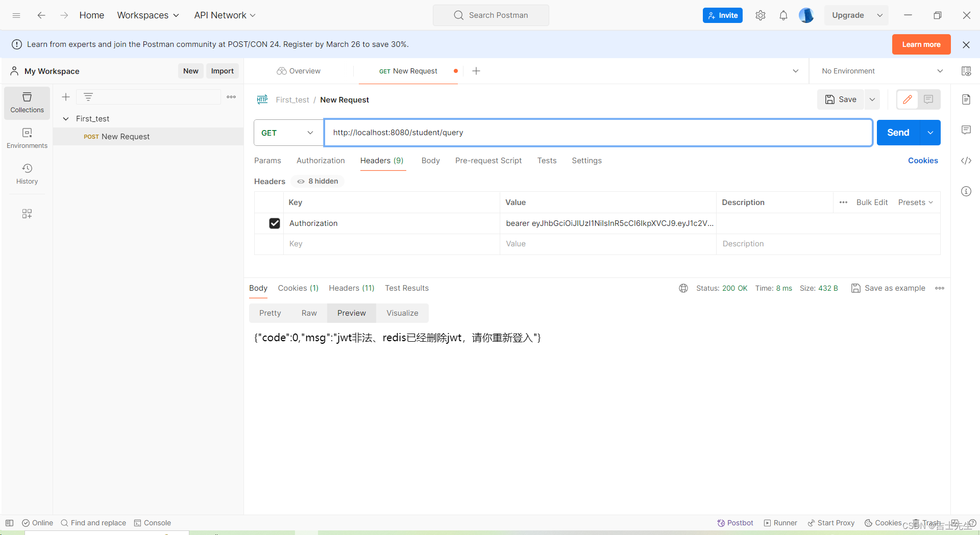Image resolution: width=980 pixels, height=535 pixels.
Task: Switch response view to Pretty
Action: (x=270, y=313)
